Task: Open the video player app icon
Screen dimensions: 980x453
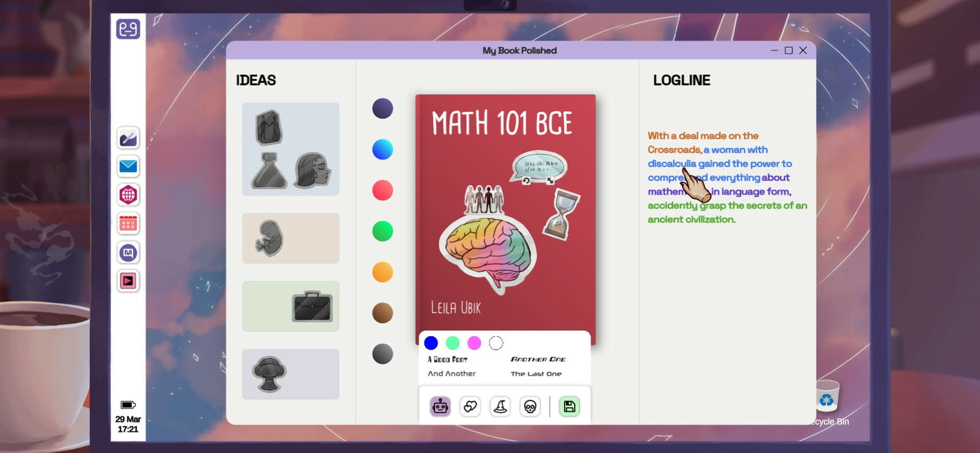Action: click(x=128, y=281)
